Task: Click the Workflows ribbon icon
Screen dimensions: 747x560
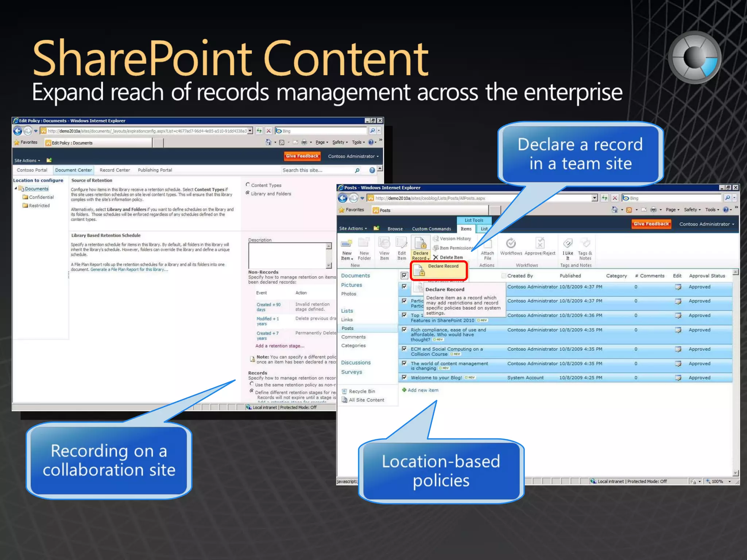Action: (x=511, y=244)
